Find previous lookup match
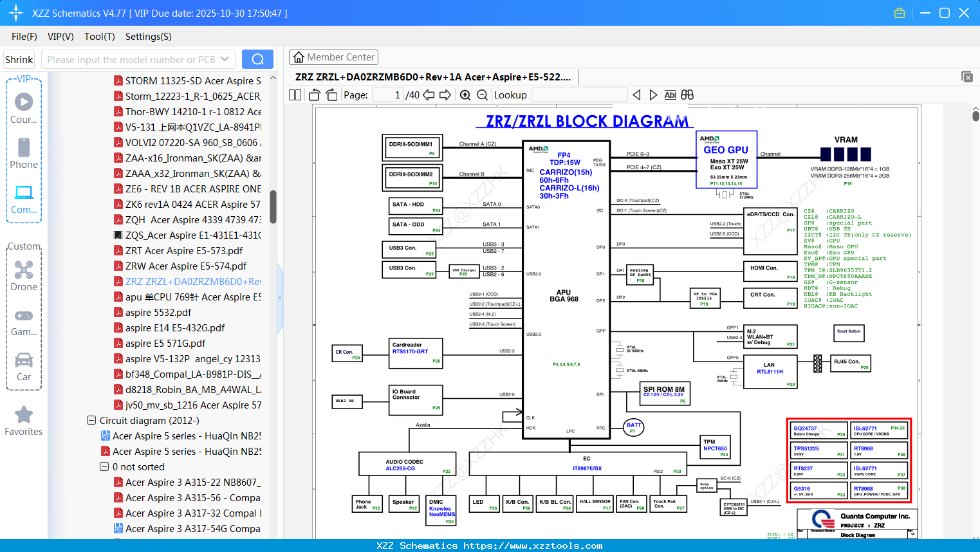 pos(636,95)
